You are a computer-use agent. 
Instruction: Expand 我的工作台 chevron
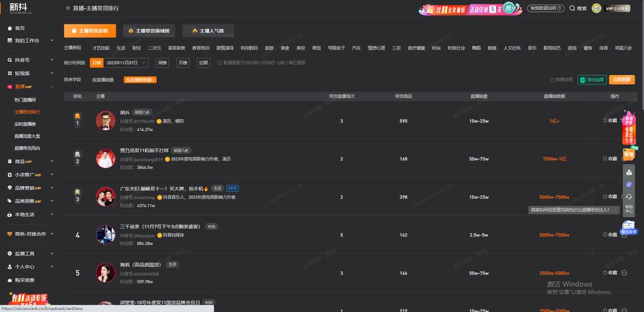point(52,41)
